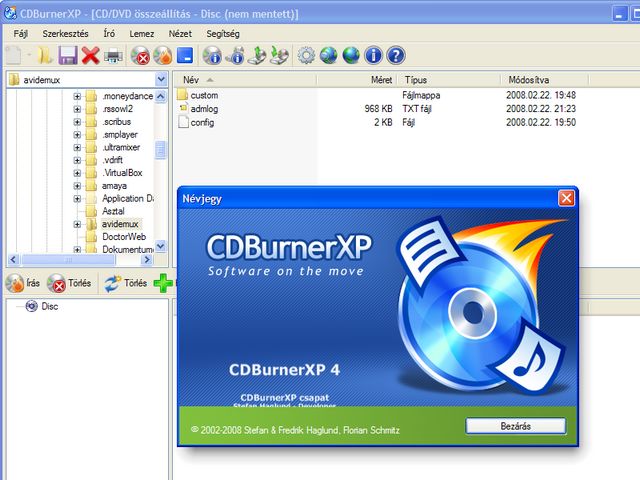Click folder tree horizontal scroll left arrow
Image resolution: width=640 pixels, height=480 pixels.
click(13, 259)
